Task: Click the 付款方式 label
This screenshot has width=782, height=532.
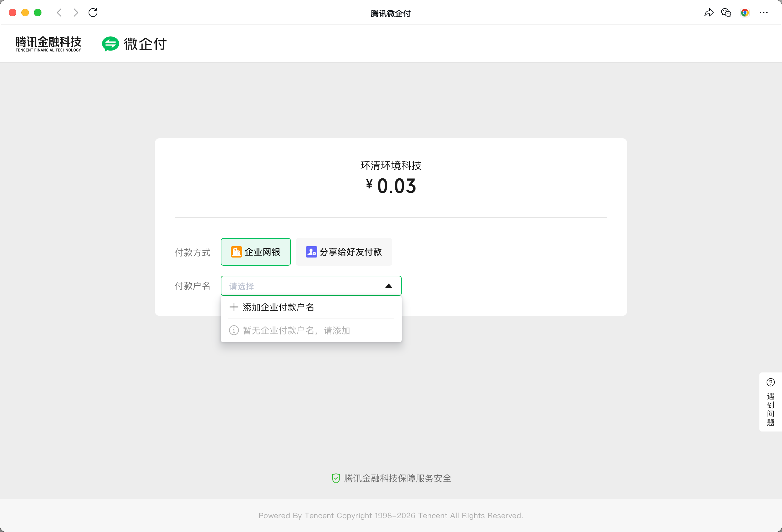Action: (x=193, y=252)
